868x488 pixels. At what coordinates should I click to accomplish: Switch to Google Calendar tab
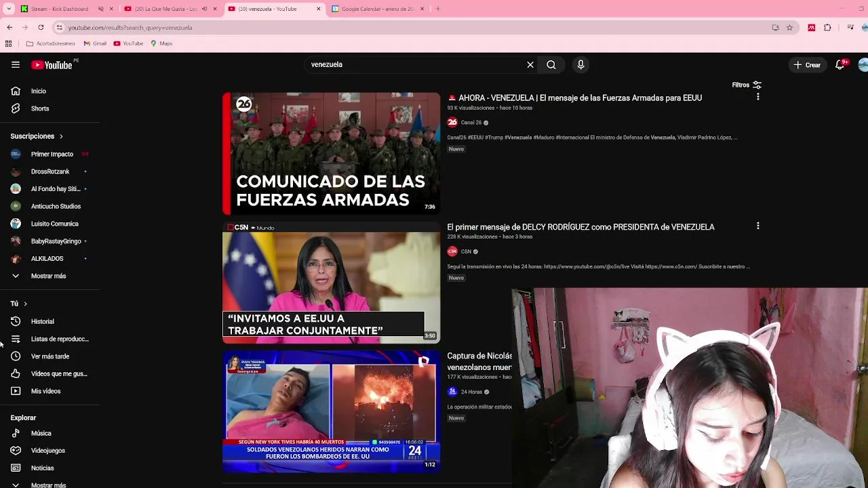[377, 9]
